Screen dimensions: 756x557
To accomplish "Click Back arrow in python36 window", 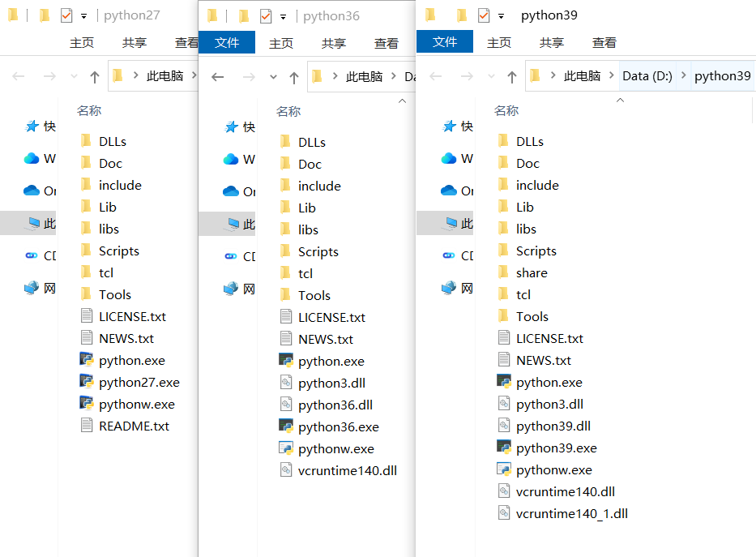I will point(217,77).
